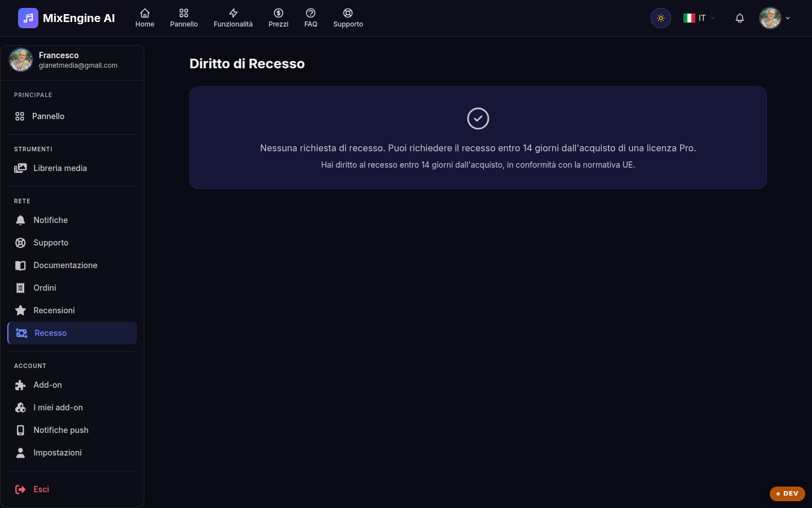812x508 pixels.
Task: Open the MixEngine AI brand name link
Action: (x=79, y=18)
